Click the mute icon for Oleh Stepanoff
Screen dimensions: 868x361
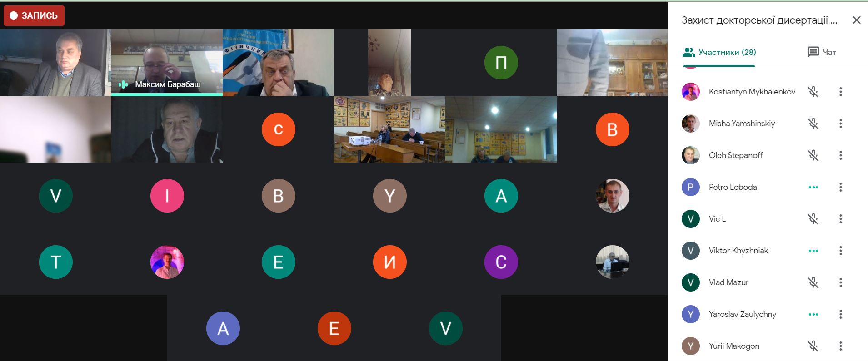point(813,155)
